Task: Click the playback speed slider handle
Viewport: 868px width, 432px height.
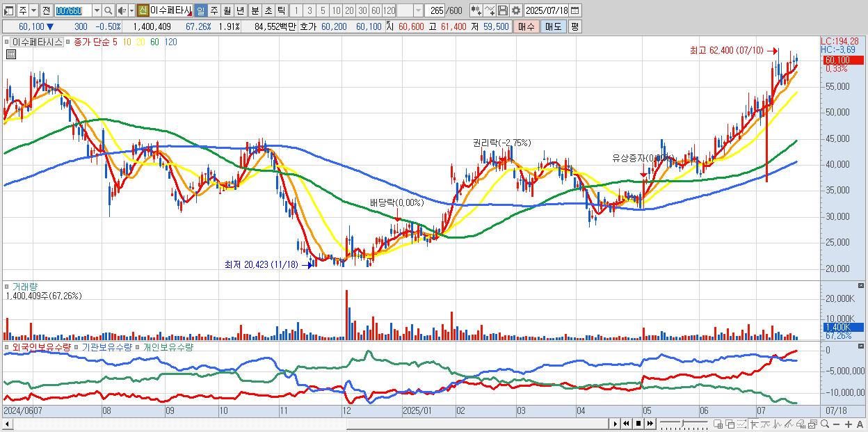Action: pyautogui.click(x=682, y=423)
